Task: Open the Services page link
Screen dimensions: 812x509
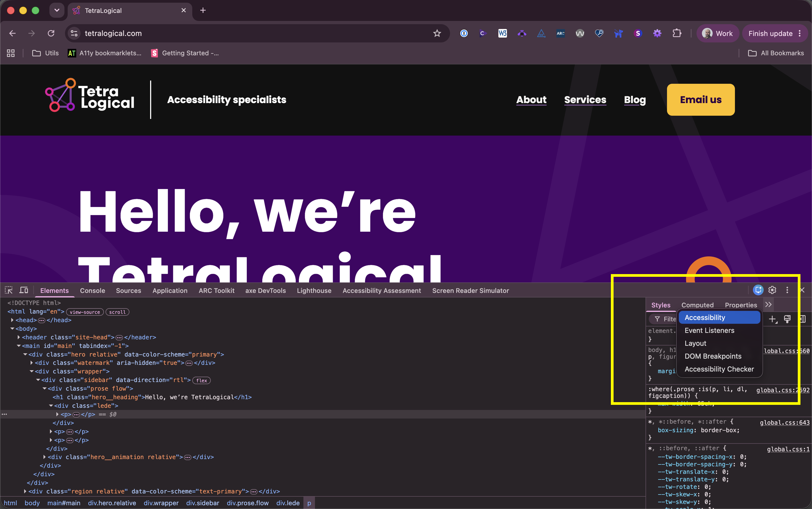Action: [x=585, y=100]
